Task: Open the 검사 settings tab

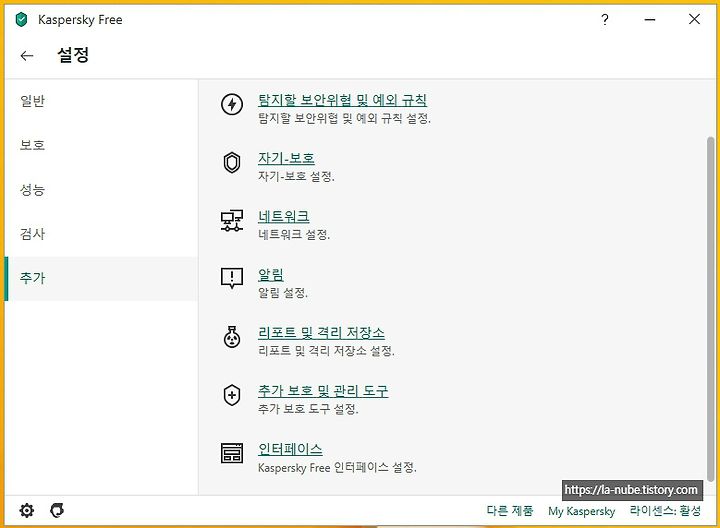Action: click(x=101, y=234)
